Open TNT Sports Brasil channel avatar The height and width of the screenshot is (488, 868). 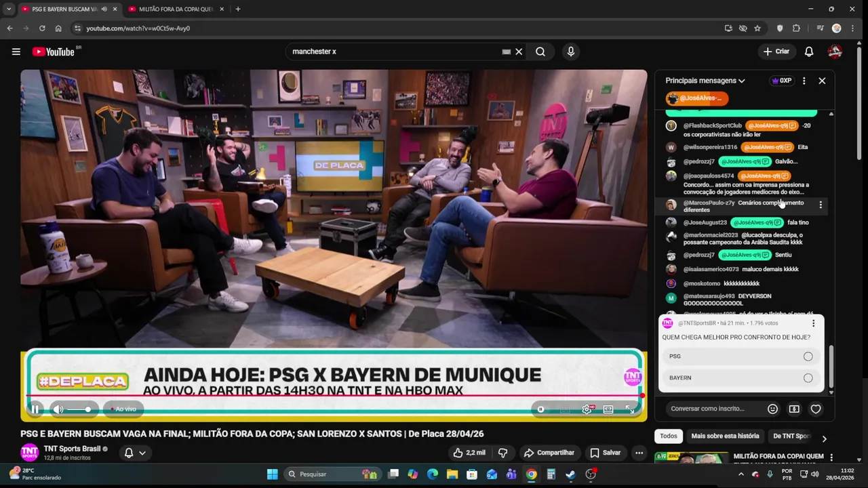coord(29,452)
